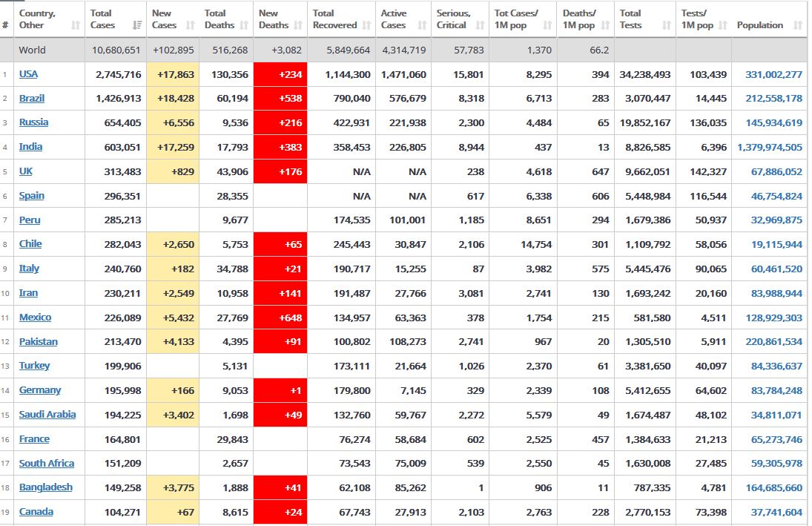Click Brazil's new cases cell +18,428
The height and width of the screenshot is (526, 812).
173,99
